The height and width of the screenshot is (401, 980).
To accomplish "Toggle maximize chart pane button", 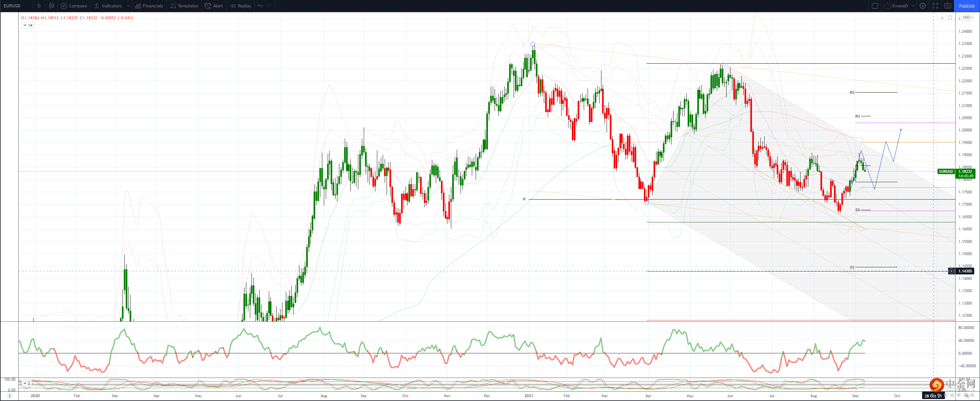I will point(950,17).
